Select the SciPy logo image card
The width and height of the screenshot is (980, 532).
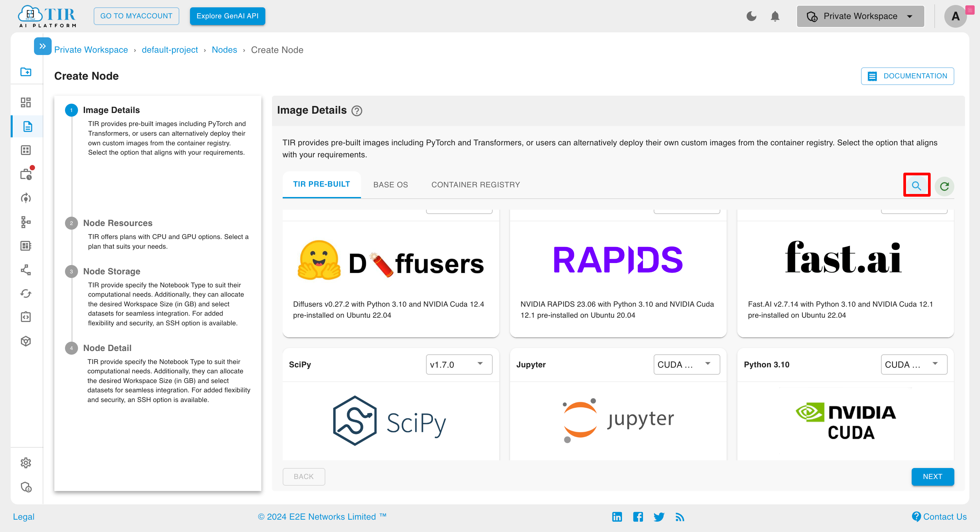click(391, 404)
